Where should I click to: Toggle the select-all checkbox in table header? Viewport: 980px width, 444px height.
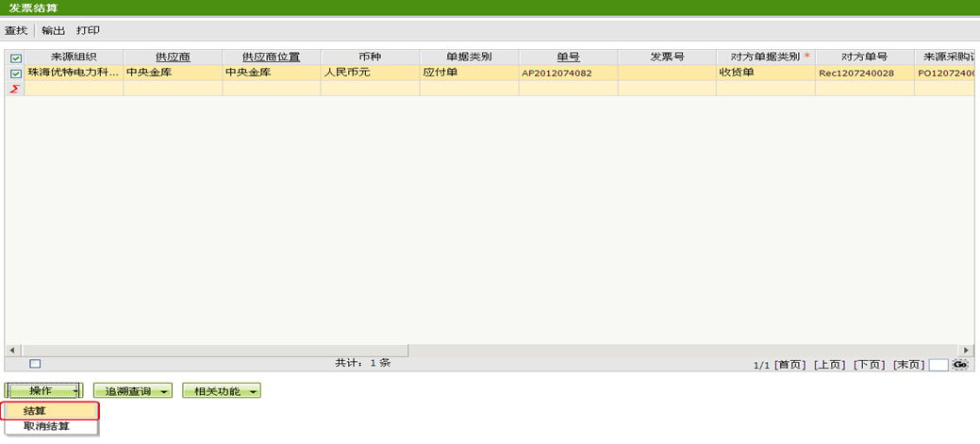pos(15,58)
